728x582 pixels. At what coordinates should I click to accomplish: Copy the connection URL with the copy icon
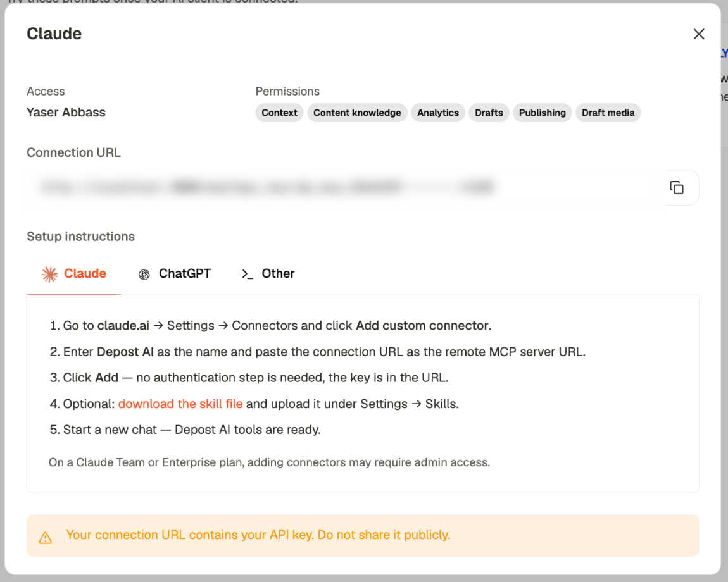[x=677, y=187]
